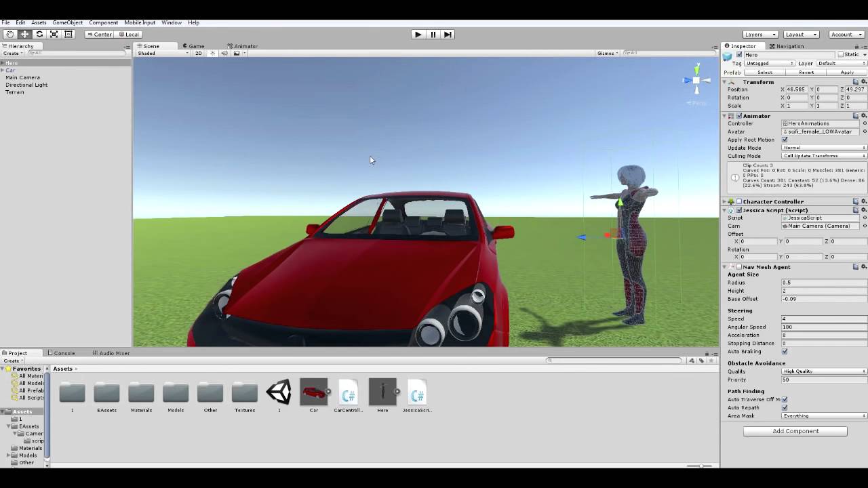Screen dimensions: 868x488
Task: Switch to the Game tab
Action: [x=193, y=46]
